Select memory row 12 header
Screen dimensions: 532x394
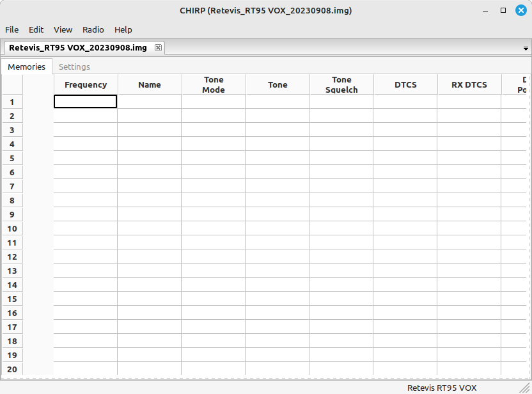12,257
